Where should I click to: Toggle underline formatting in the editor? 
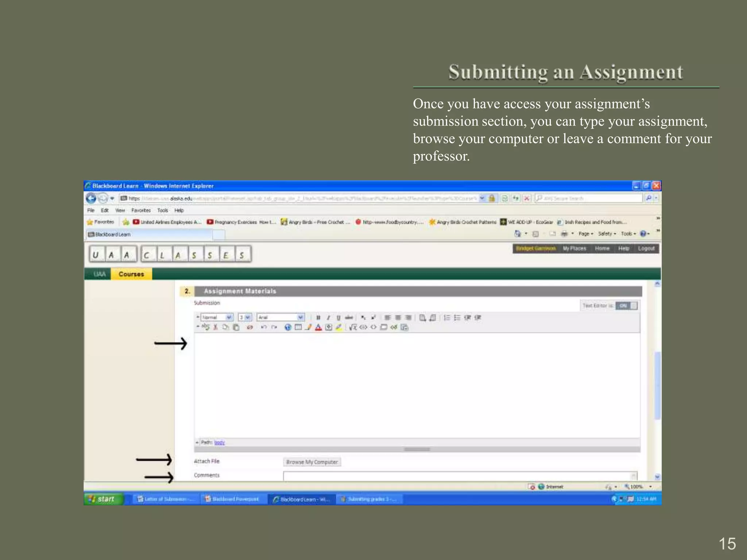pos(338,318)
